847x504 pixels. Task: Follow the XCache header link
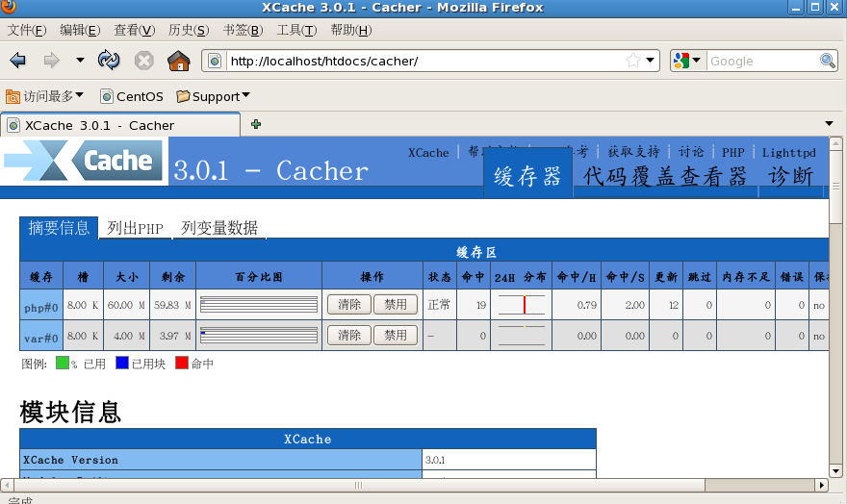click(x=428, y=153)
